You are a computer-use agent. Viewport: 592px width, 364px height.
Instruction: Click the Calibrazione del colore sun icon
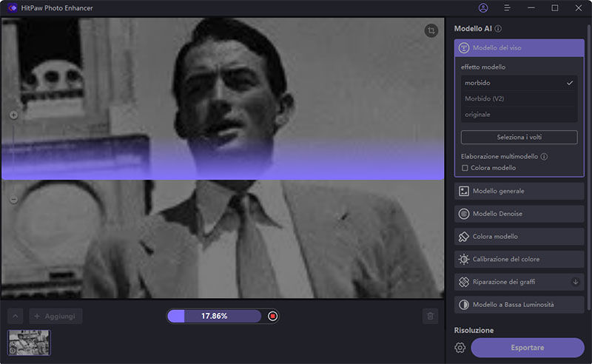pyautogui.click(x=464, y=259)
